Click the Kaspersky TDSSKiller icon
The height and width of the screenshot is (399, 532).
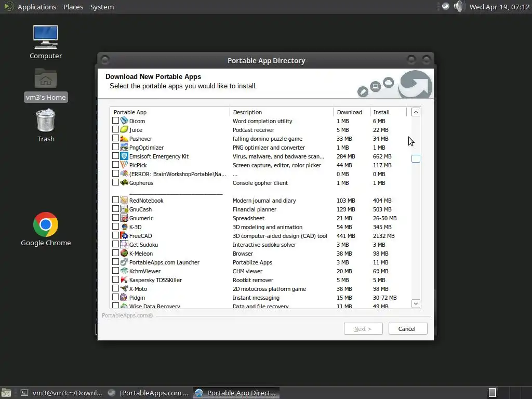pos(124,280)
